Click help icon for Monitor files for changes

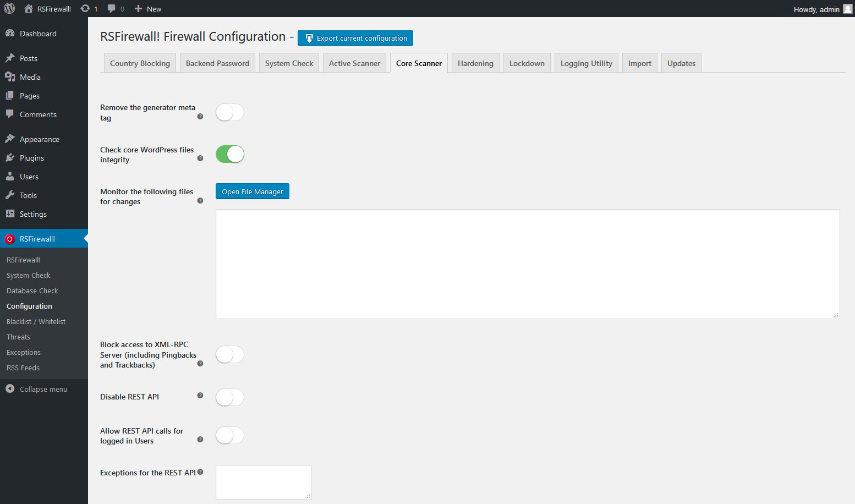pyautogui.click(x=200, y=200)
